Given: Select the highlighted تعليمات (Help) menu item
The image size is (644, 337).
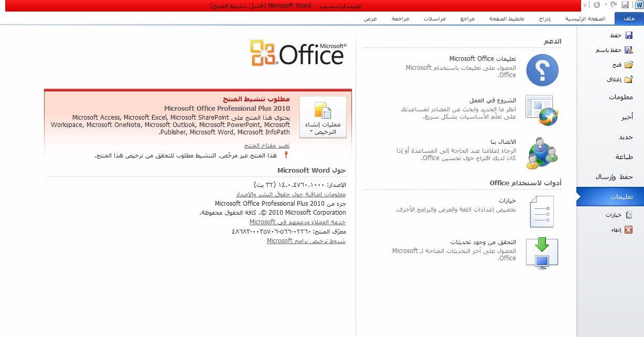Looking at the screenshot, I should (610, 197).
